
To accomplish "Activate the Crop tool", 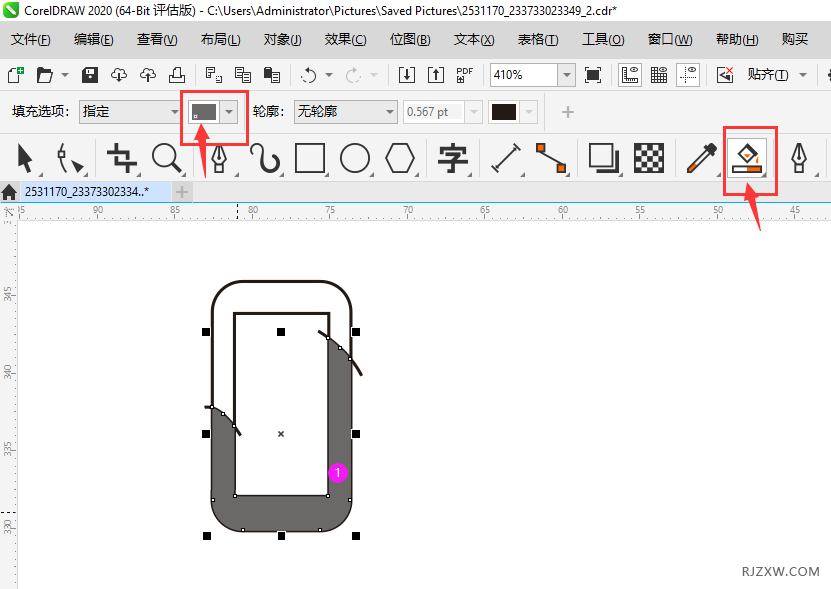I will 119,158.
